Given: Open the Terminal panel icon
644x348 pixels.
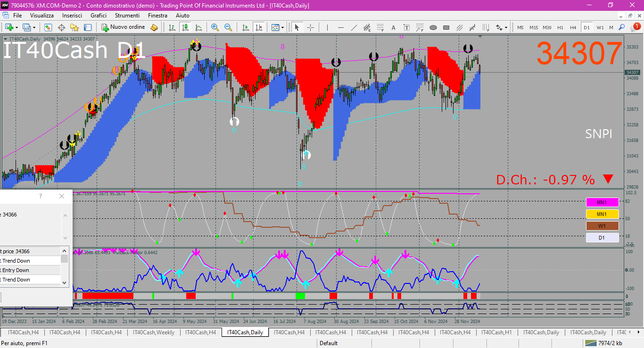Looking at the screenshot, I should pyautogui.click(x=88, y=27).
